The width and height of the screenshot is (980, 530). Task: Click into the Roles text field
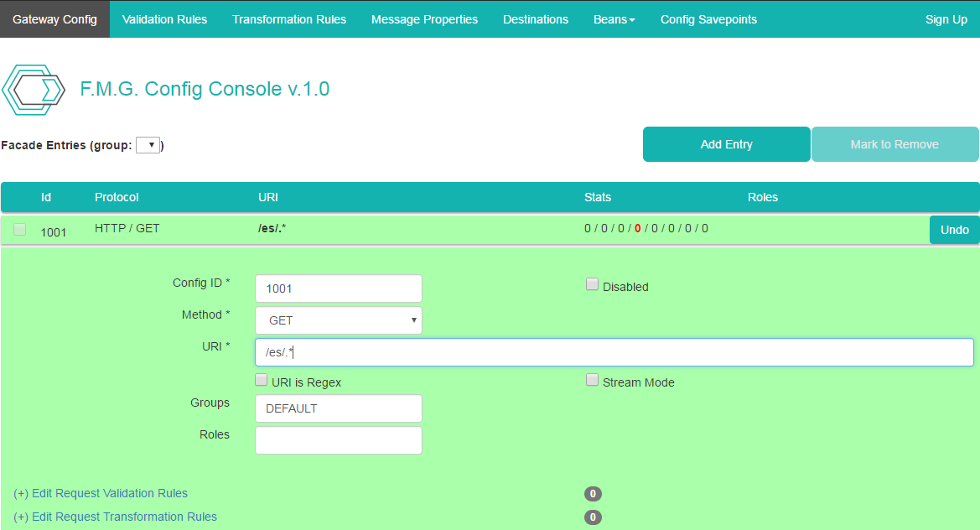coord(338,440)
